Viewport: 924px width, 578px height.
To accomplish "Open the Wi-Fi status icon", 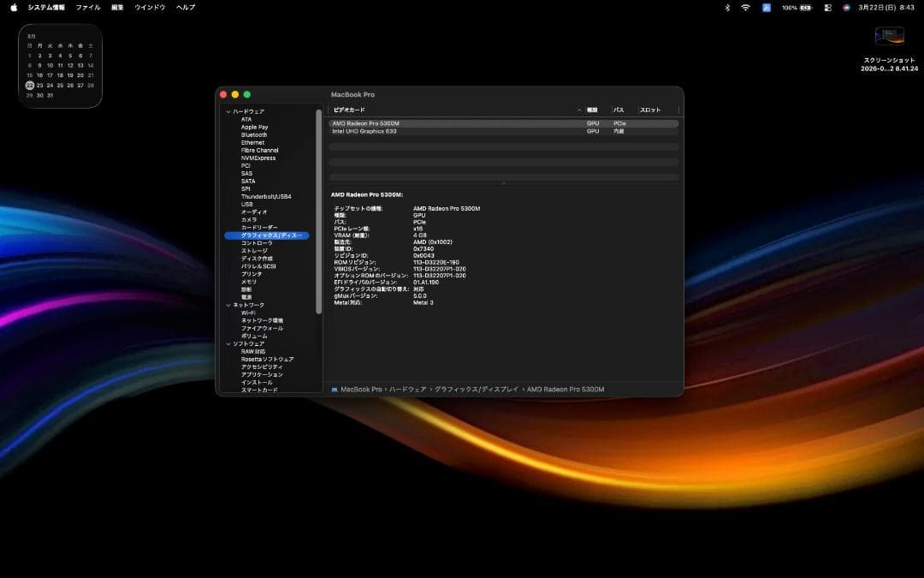I will pos(745,8).
